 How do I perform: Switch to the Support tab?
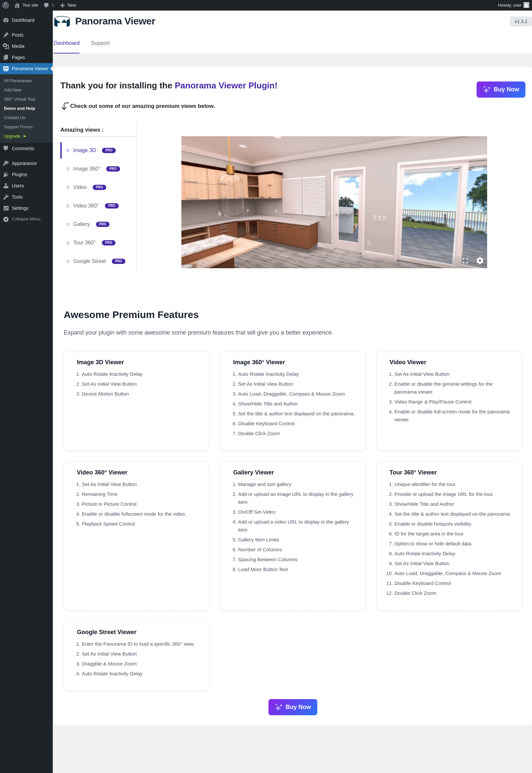[100, 43]
